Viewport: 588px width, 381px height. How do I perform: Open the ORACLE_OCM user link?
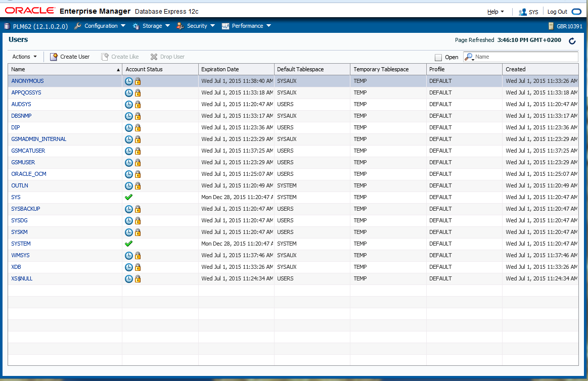[x=29, y=174]
